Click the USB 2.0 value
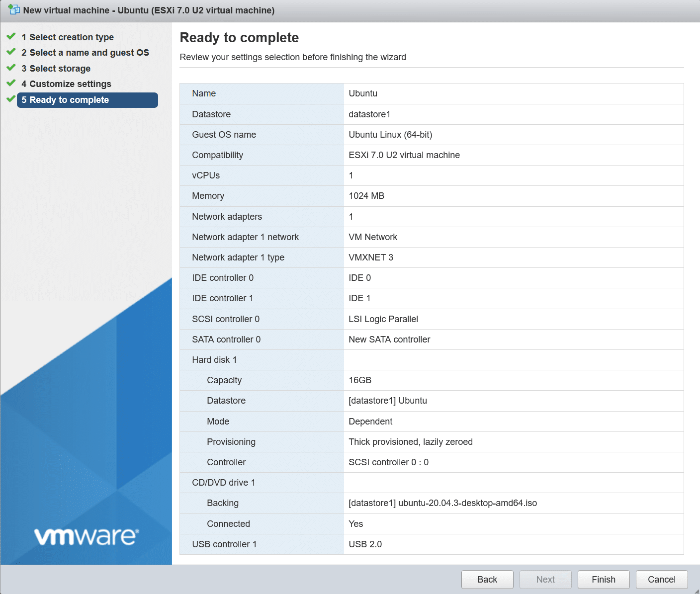 365,544
